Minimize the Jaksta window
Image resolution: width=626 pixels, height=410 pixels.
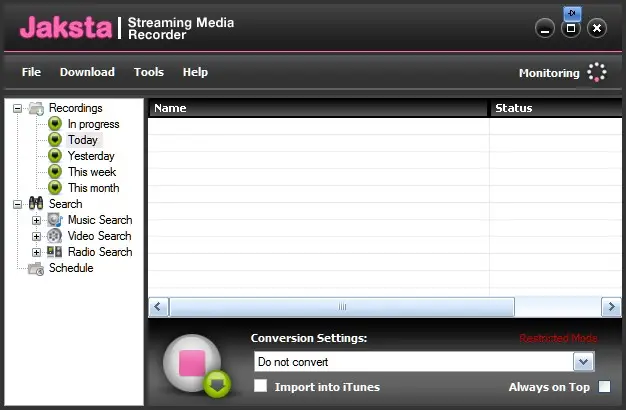545,28
